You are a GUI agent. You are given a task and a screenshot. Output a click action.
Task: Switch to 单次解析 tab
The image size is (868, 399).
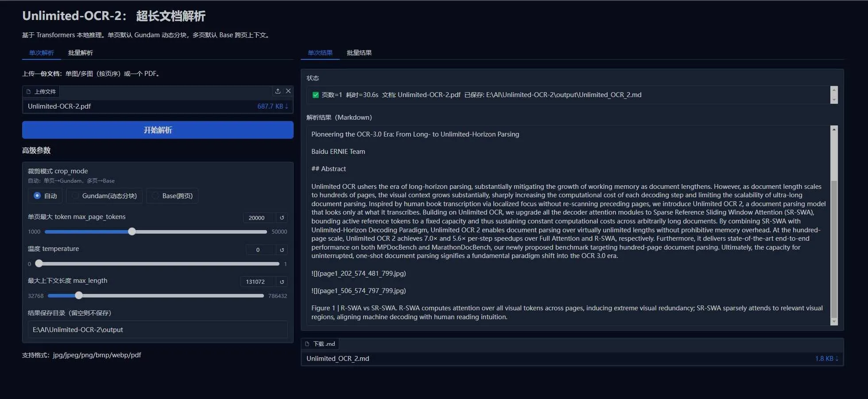[x=42, y=53]
